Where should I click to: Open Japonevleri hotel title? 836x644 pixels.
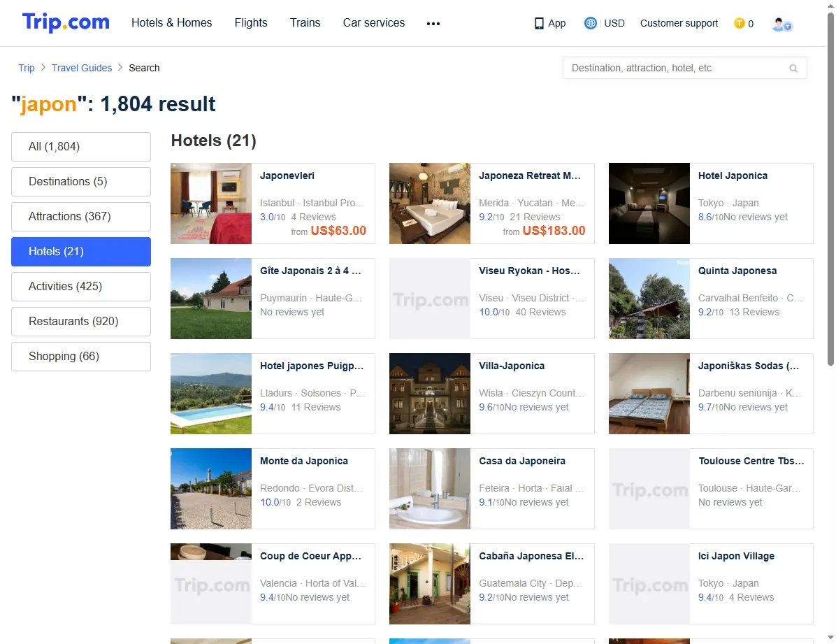[287, 176]
